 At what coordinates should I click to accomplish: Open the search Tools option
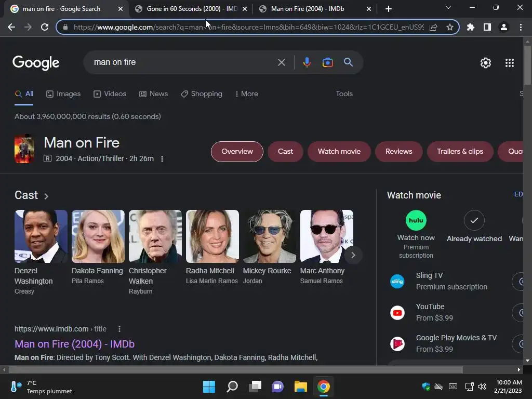click(344, 94)
